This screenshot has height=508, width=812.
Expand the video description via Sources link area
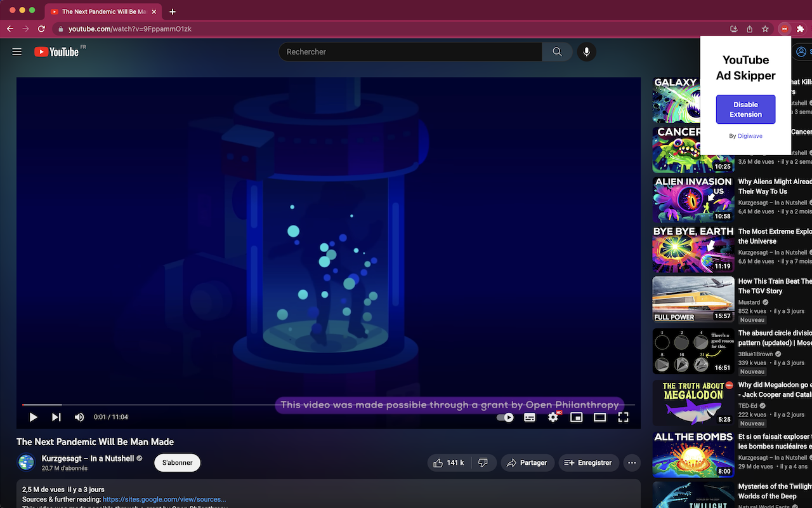pyautogui.click(x=164, y=499)
